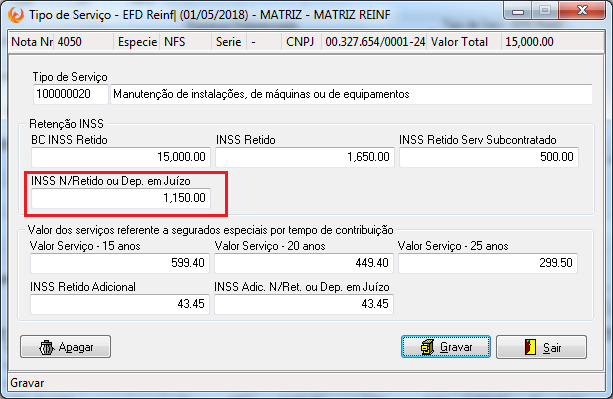613x399 pixels.
Task: Focus Valor Serviço - 15 anos field
Action: pyautogui.click(x=120, y=263)
